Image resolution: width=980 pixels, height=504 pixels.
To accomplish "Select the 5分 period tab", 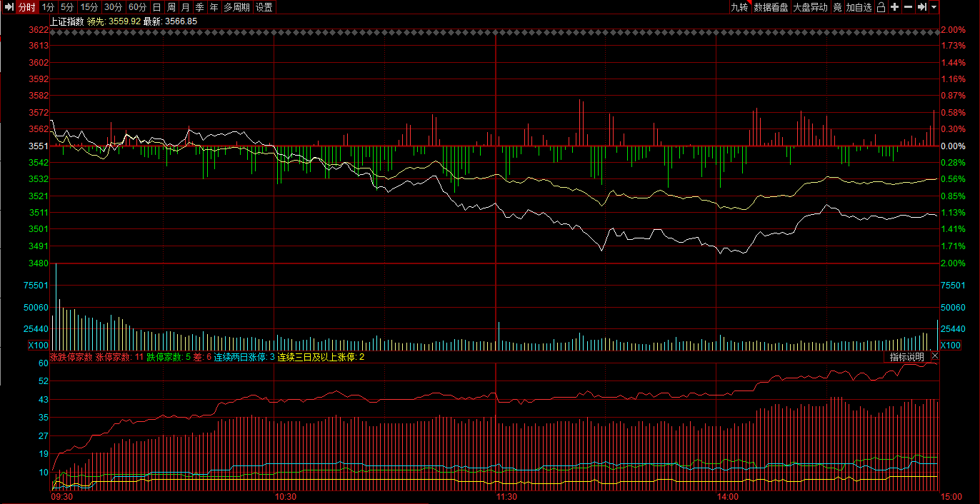I will (67, 7).
